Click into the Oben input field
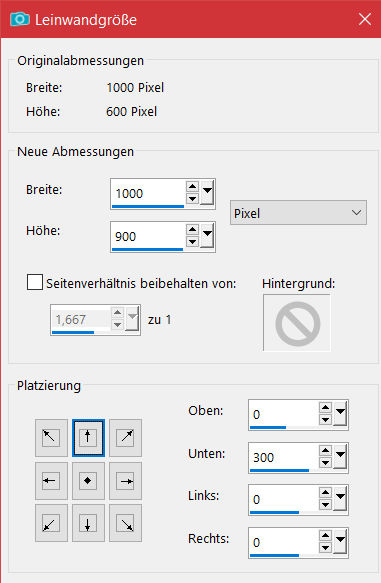This screenshot has height=583, width=381. point(284,414)
